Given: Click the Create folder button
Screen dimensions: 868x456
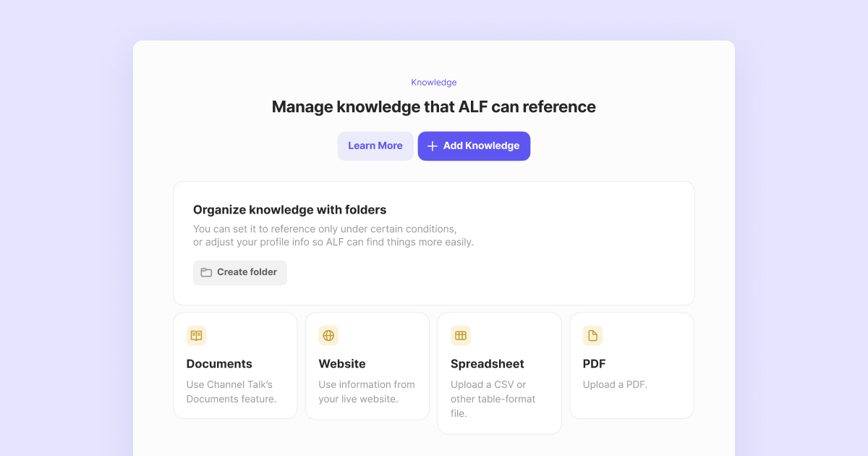Looking at the screenshot, I should click(240, 273).
